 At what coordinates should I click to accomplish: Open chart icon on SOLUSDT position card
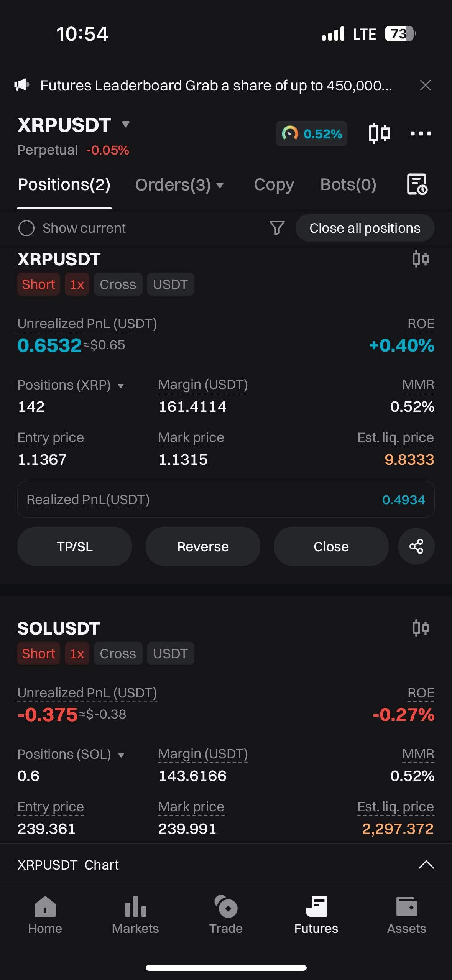[421, 628]
